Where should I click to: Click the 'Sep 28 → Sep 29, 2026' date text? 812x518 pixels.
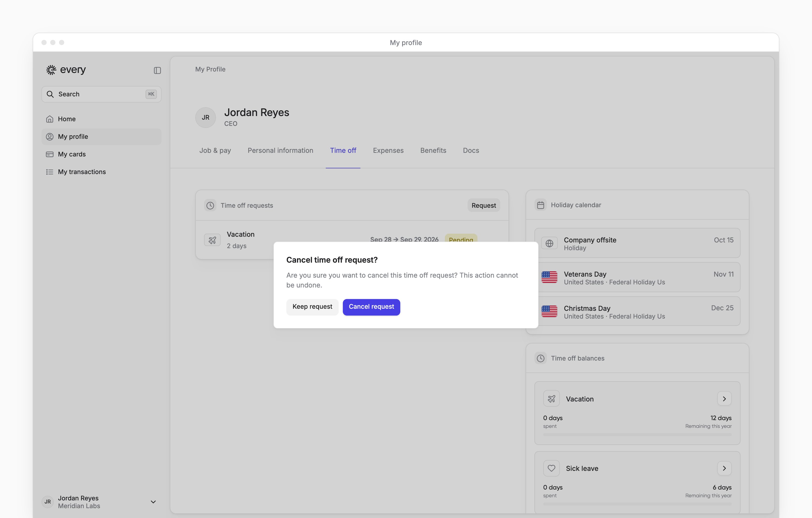pos(404,239)
